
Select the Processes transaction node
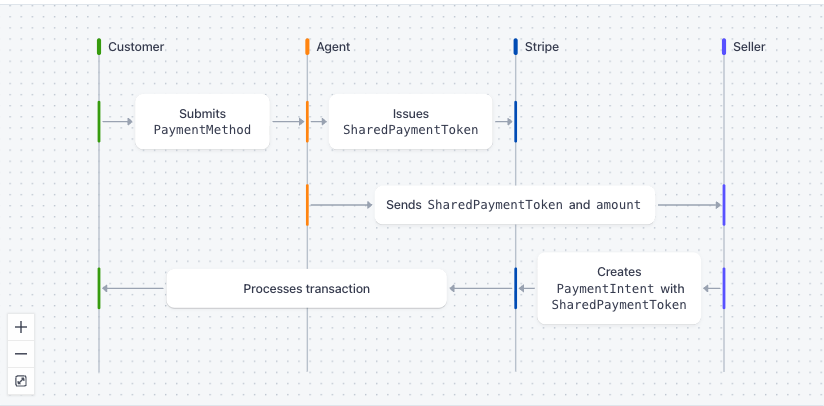(306, 288)
